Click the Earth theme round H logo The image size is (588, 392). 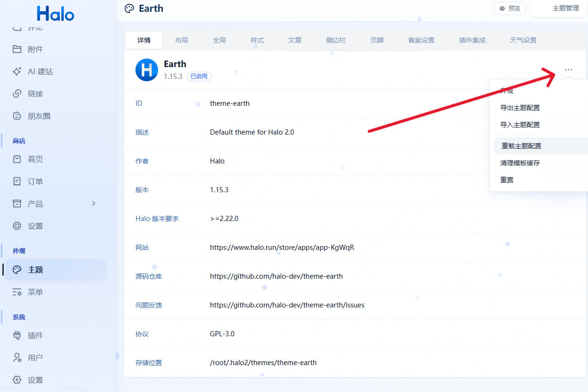click(x=147, y=70)
